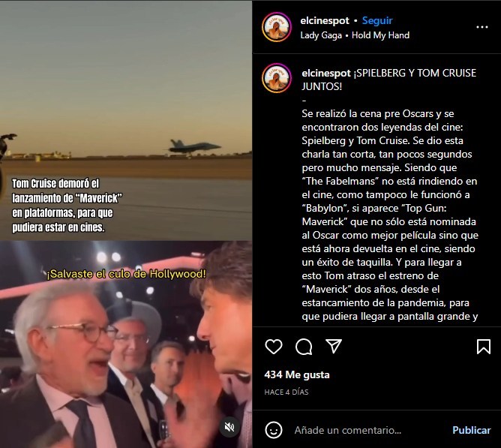Click the elcinespot username in the caption

point(326,74)
